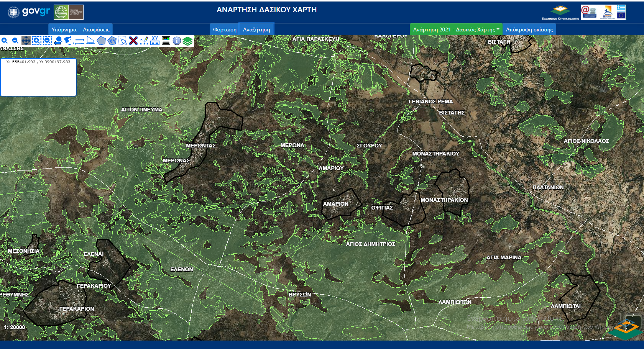Open the Υπόμνημα legend tab
This screenshot has height=349, width=644.
click(64, 29)
